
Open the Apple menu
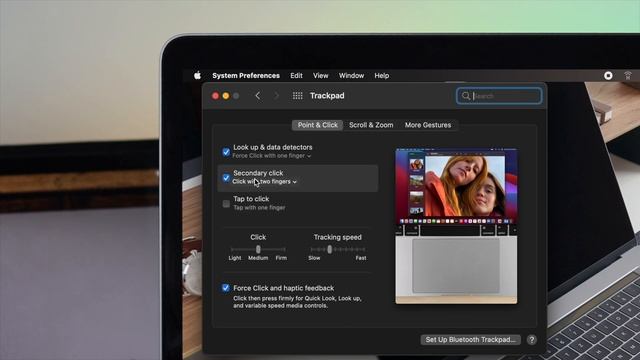pyautogui.click(x=198, y=75)
